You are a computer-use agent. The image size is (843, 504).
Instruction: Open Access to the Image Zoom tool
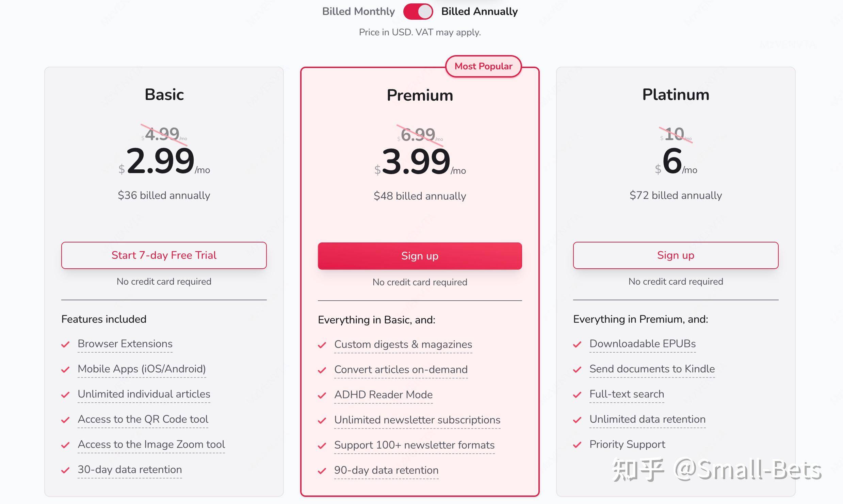click(151, 444)
